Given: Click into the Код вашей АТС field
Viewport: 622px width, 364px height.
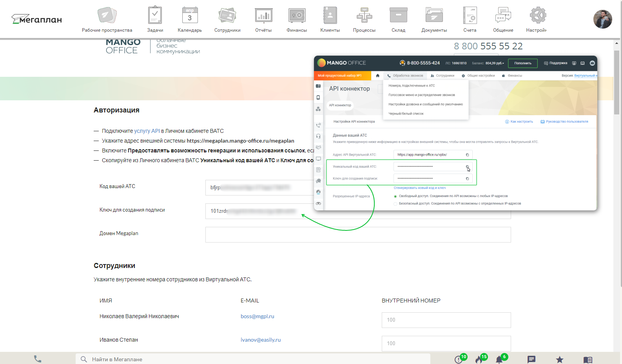Looking at the screenshot, I should (x=259, y=188).
